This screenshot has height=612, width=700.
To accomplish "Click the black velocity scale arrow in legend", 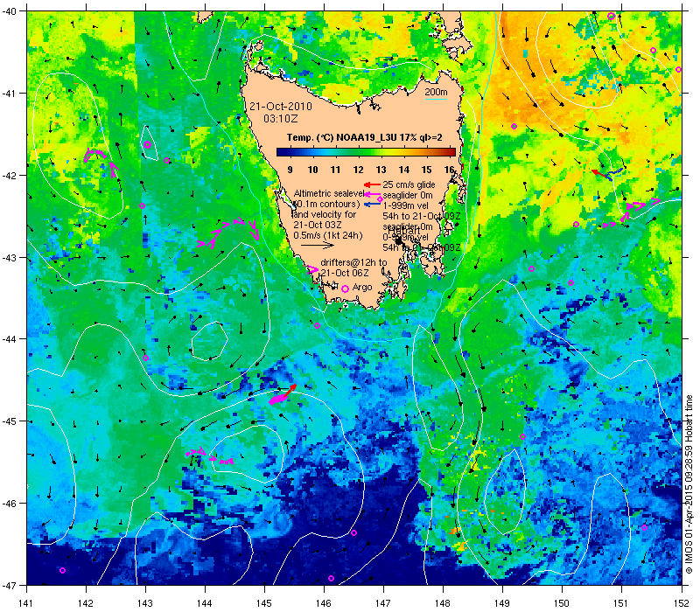I will (317, 245).
